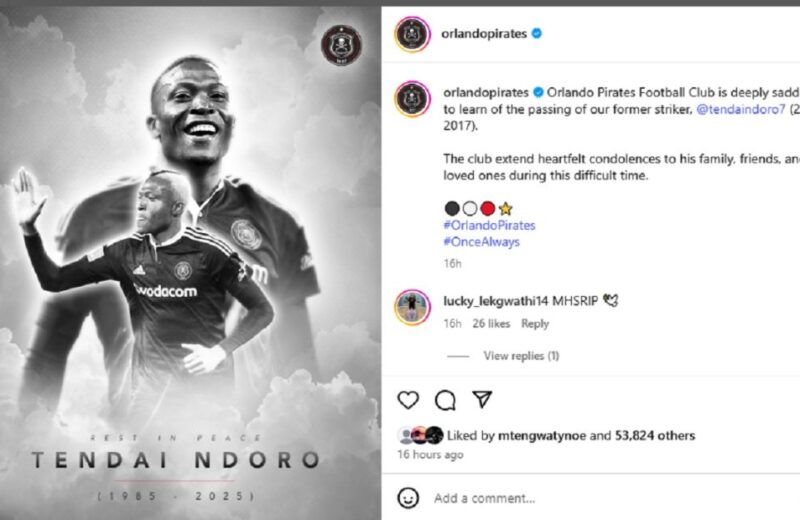Screen dimensions: 800x520
Task: Open lucky_lekgwathi14 username link
Action: 495,301
